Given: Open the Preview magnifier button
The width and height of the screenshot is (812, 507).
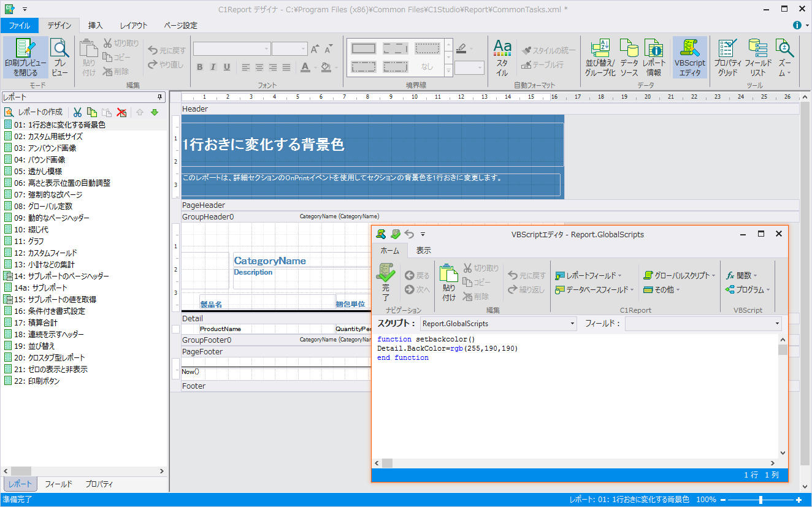Looking at the screenshot, I should pos(60,57).
